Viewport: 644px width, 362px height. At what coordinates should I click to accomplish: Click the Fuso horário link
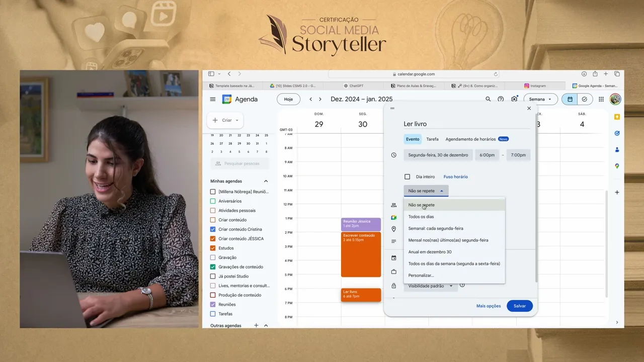click(455, 176)
